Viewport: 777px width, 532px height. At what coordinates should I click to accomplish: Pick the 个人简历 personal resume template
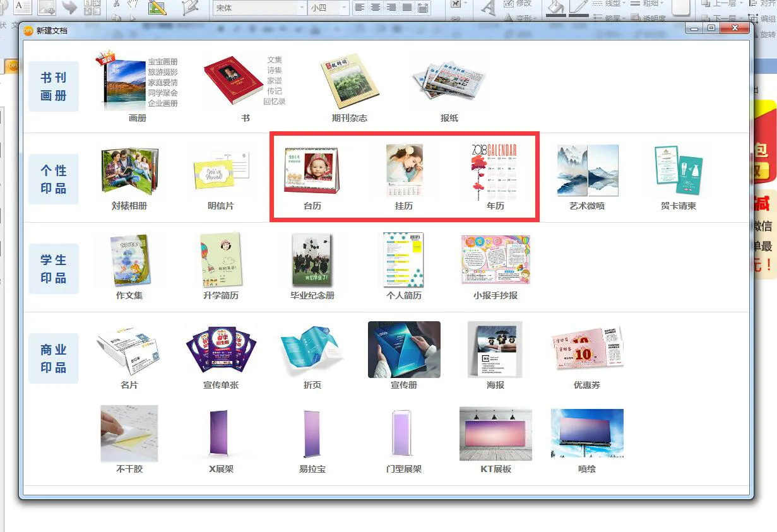point(404,261)
